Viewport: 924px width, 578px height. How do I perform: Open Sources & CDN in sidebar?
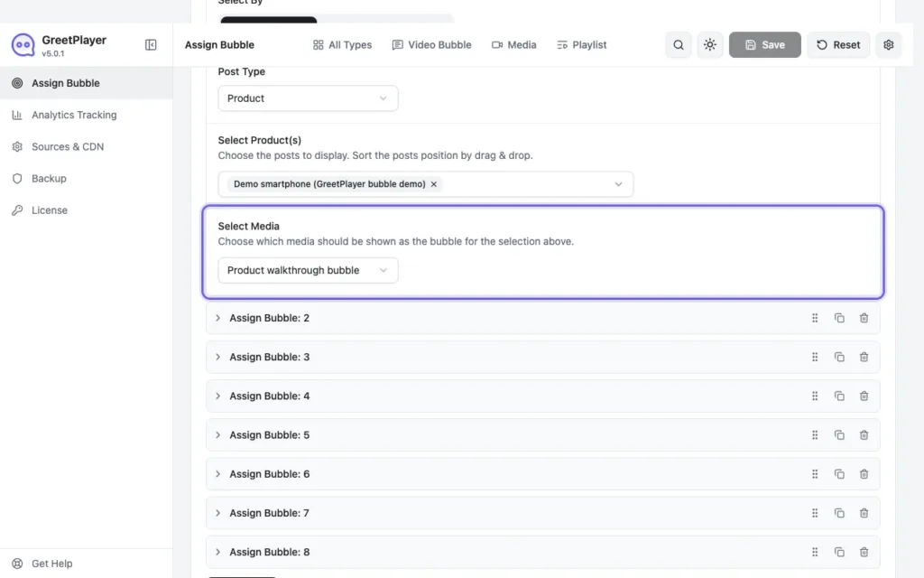86,147
